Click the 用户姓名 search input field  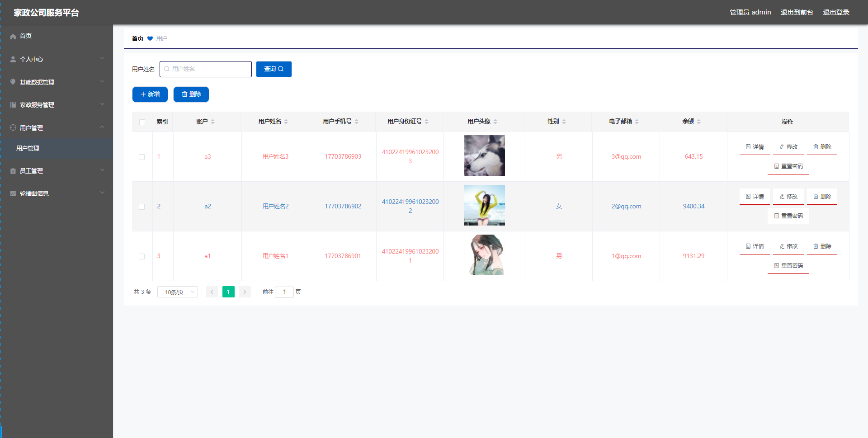206,69
